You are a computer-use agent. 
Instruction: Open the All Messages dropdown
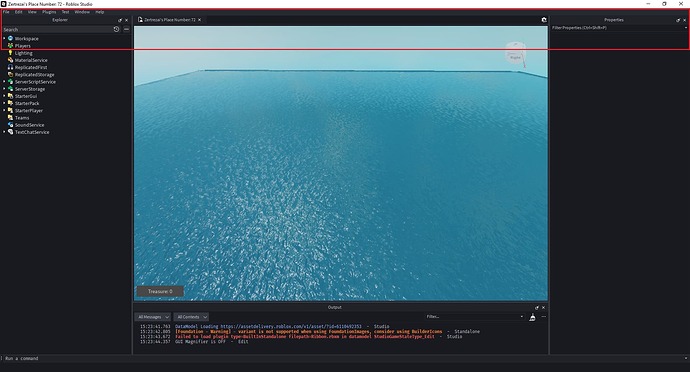[153, 317]
